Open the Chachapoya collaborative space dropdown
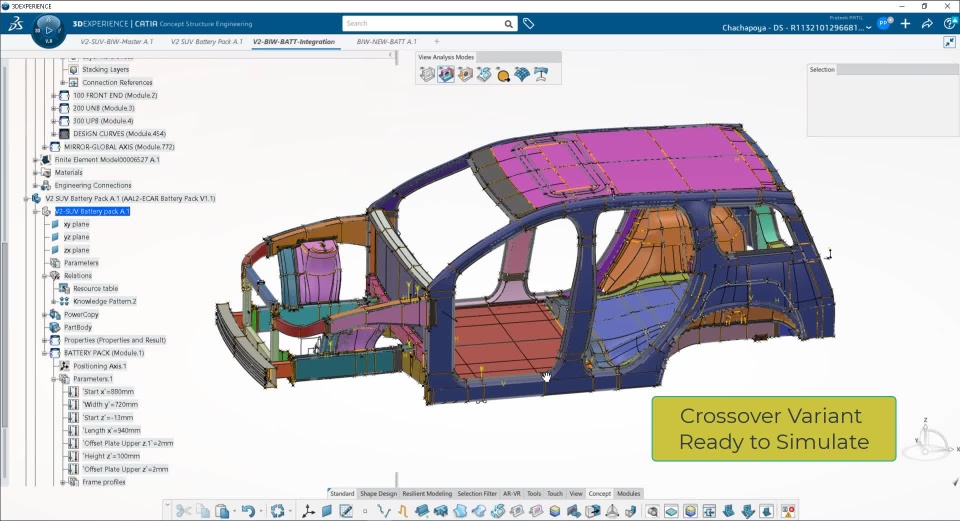Screen dimensions: 960x521 coord(868,28)
